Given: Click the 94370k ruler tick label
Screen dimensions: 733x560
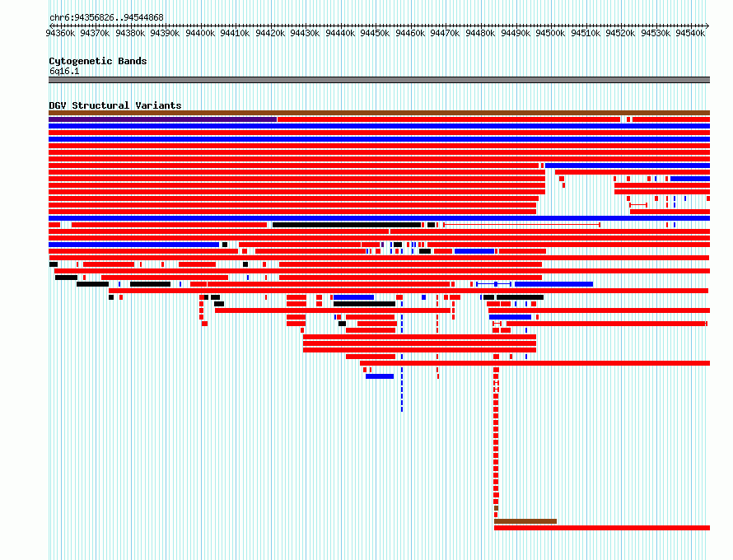Looking at the screenshot, I should (95, 33).
